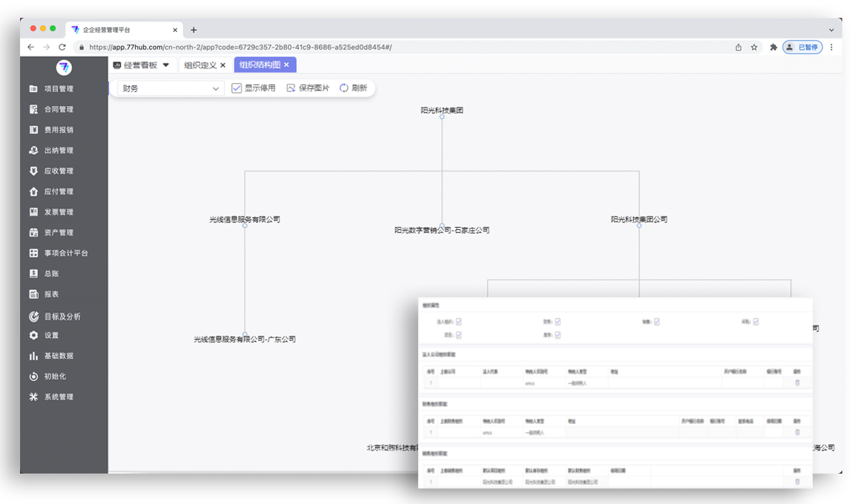The image size is (866, 504).
Task: Select 发票管理 in the sidebar
Action: pos(58,212)
